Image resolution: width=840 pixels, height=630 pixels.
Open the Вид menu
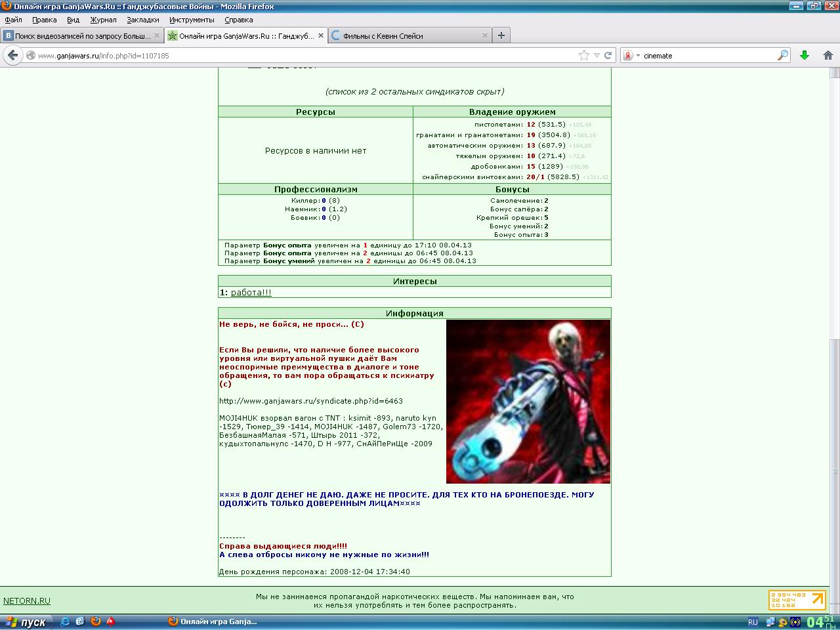tap(73, 20)
